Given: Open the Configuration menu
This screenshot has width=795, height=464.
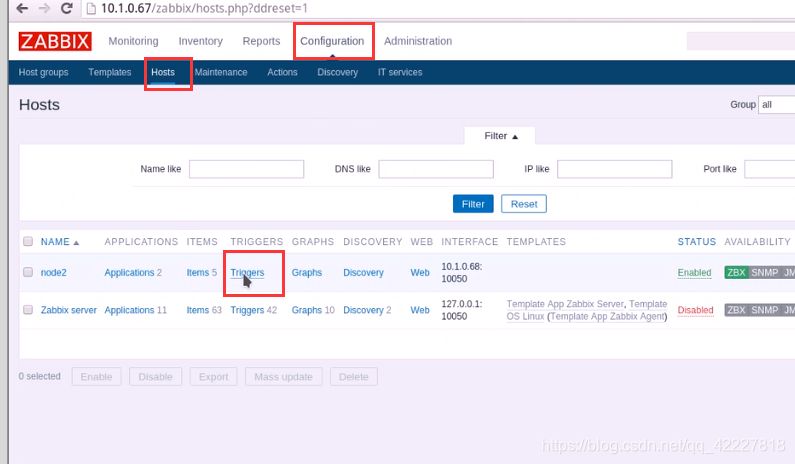Looking at the screenshot, I should click(332, 41).
